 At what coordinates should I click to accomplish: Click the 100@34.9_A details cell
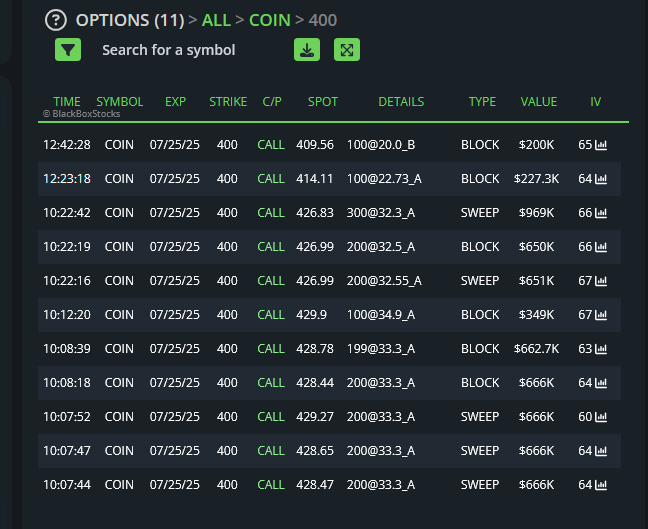coord(381,315)
